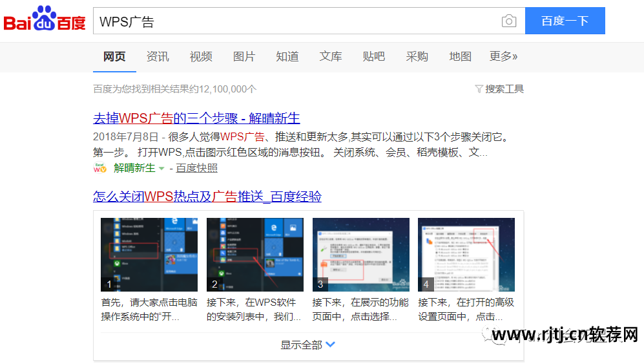The width and height of the screenshot is (644, 364).
Task: Open step 3 thumbnail image
Action: (360, 255)
